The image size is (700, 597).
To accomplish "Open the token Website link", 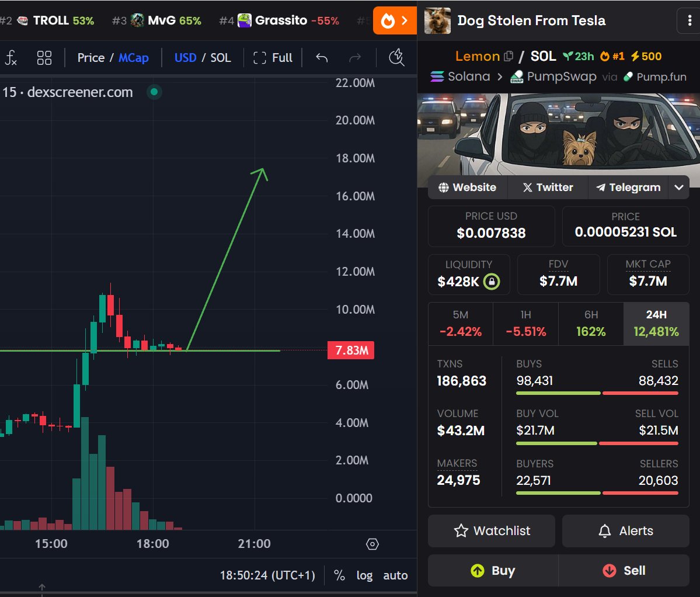I will (x=468, y=188).
